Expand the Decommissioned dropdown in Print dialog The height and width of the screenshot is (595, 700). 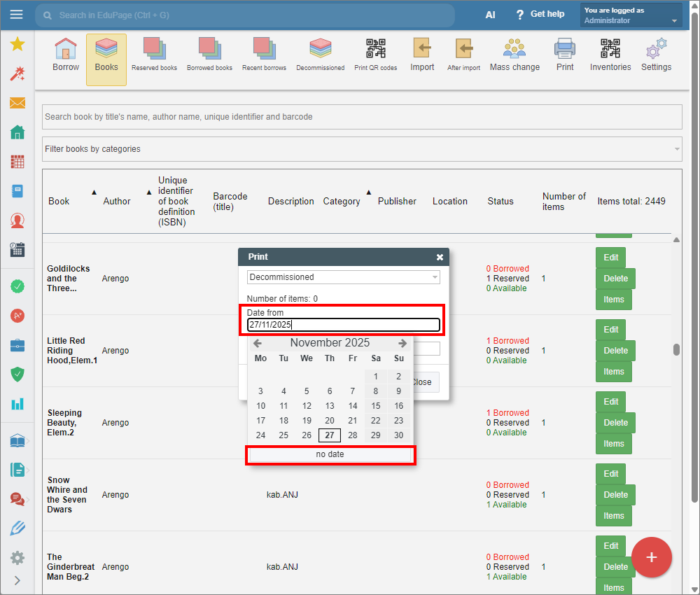coord(344,277)
